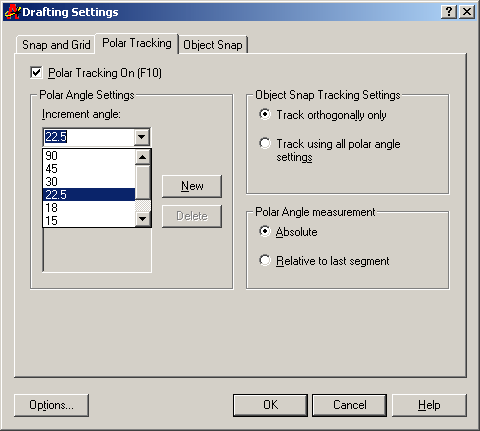Switch to the Snap and Grid tab
Viewport: 480px width, 431px height.
56,45
